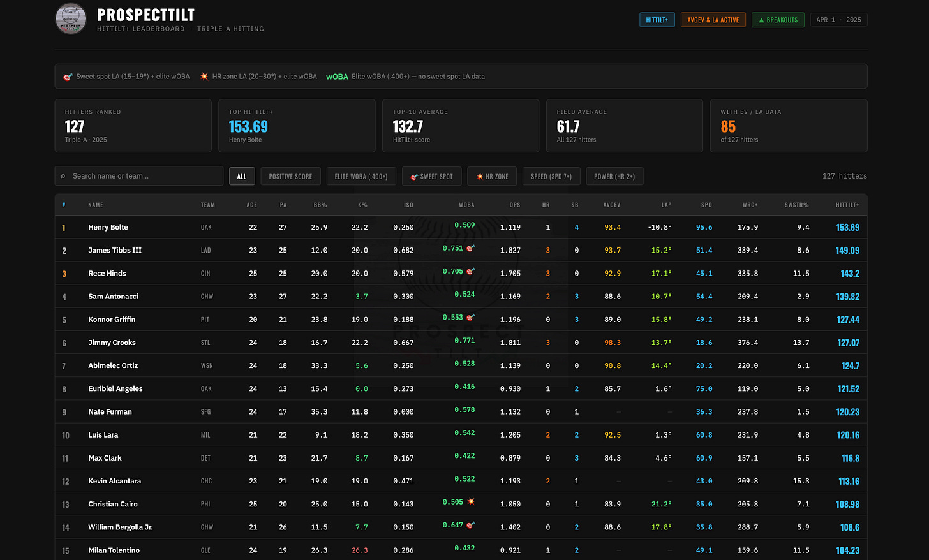
Task: Filter by POSITIVE SCORE
Action: tap(290, 176)
